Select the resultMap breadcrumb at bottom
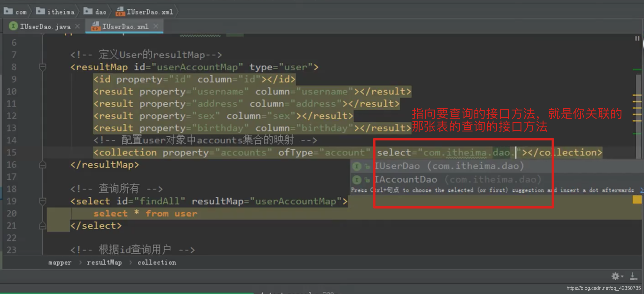644x294 pixels. tap(104, 262)
